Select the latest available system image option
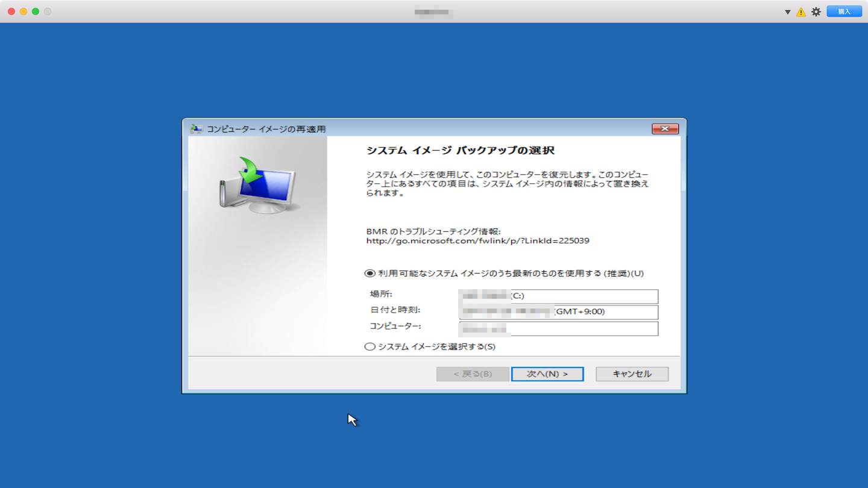868x488 pixels. click(x=370, y=274)
